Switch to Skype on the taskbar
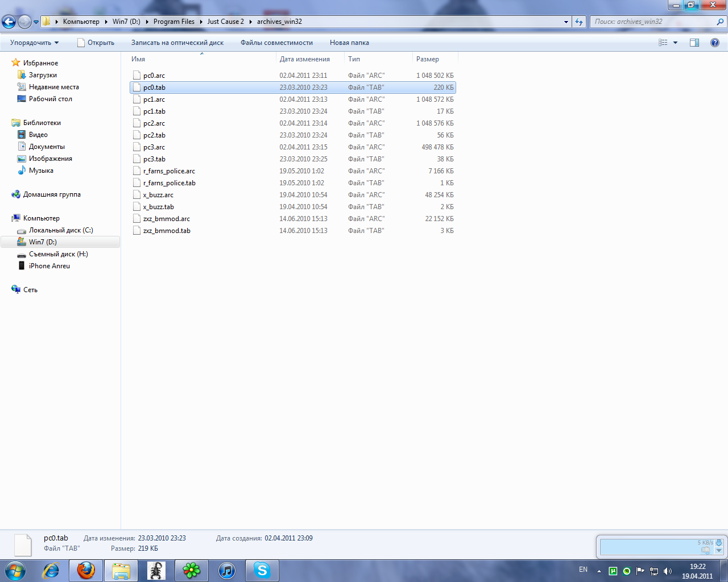The width and height of the screenshot is (728, 582). pos(262,571)
